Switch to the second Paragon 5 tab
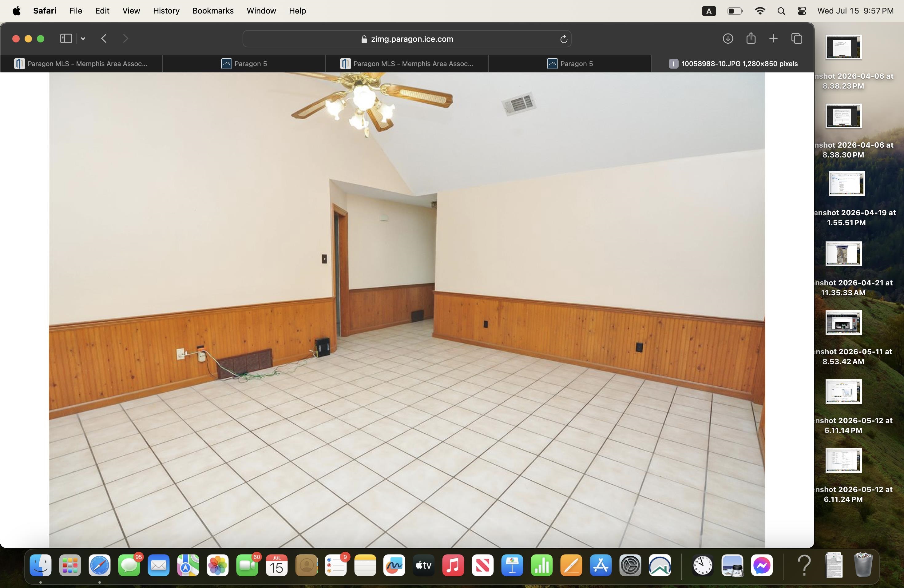Image resolution: width=904 pixels, height=588 pixels. (x=570, y=63)
